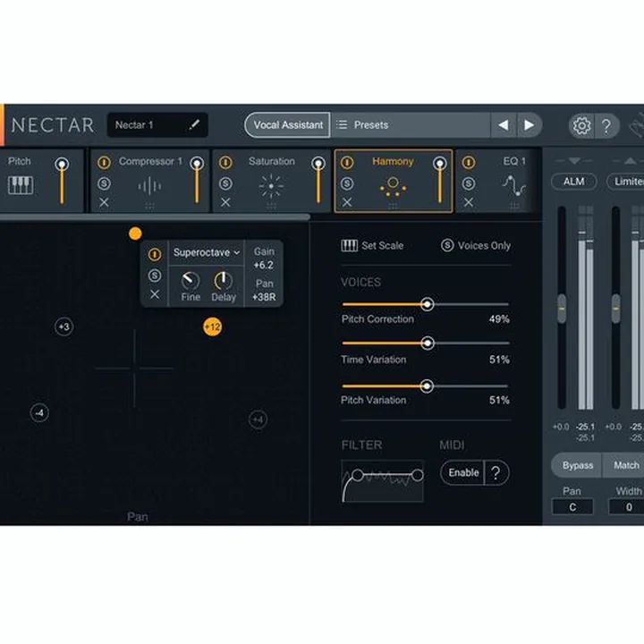
Task: Open the settings gear icon
Action: coord(581,125)
